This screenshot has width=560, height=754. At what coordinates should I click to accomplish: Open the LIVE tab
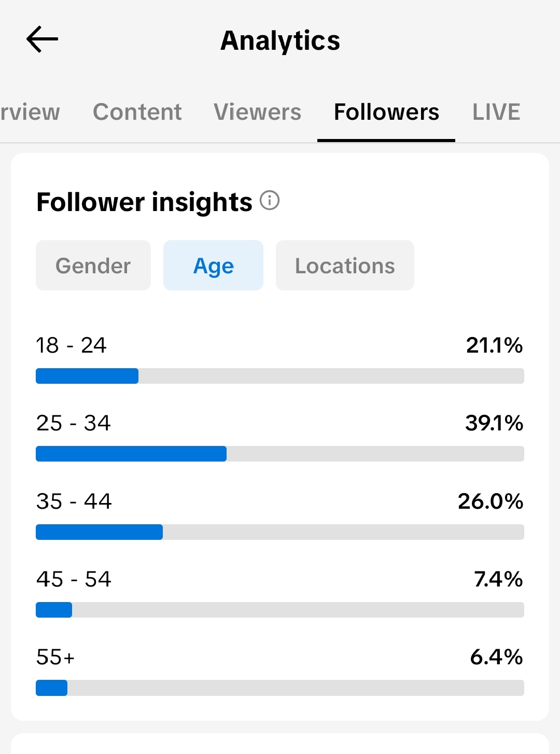tap(496, 112)
